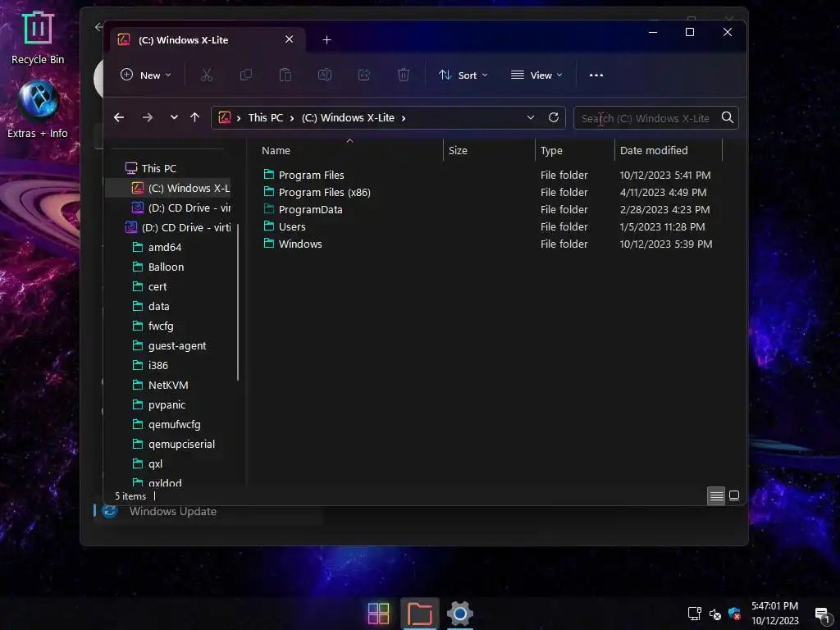Open address bar history dropdown
The height and width of the screenshot is (630, 840).
[531, 117]
